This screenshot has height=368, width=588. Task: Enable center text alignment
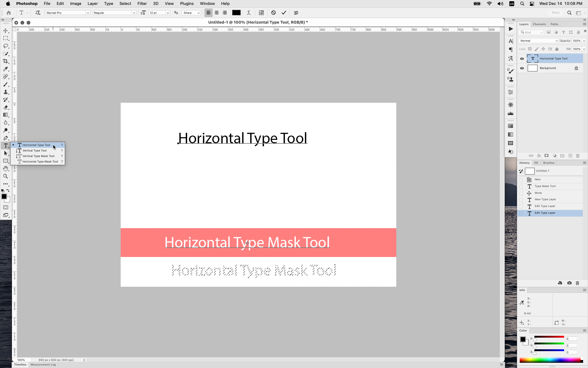(x=217, y=13)
